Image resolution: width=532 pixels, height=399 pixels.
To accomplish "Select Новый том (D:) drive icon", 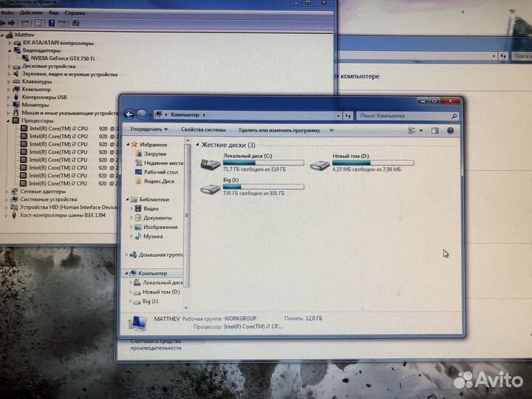I will pyautogui.click(x=320, y=166).
